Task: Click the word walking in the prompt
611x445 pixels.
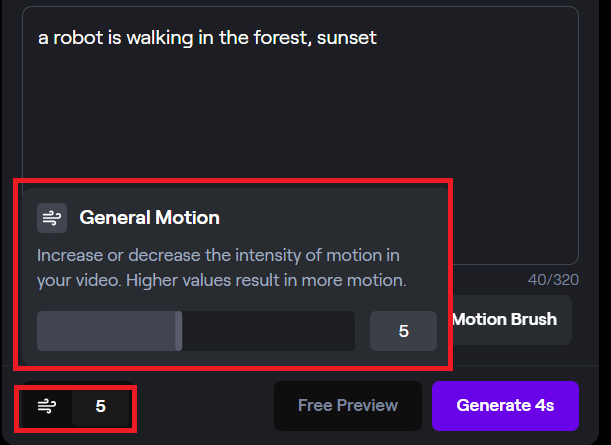Action: point(160,38)
